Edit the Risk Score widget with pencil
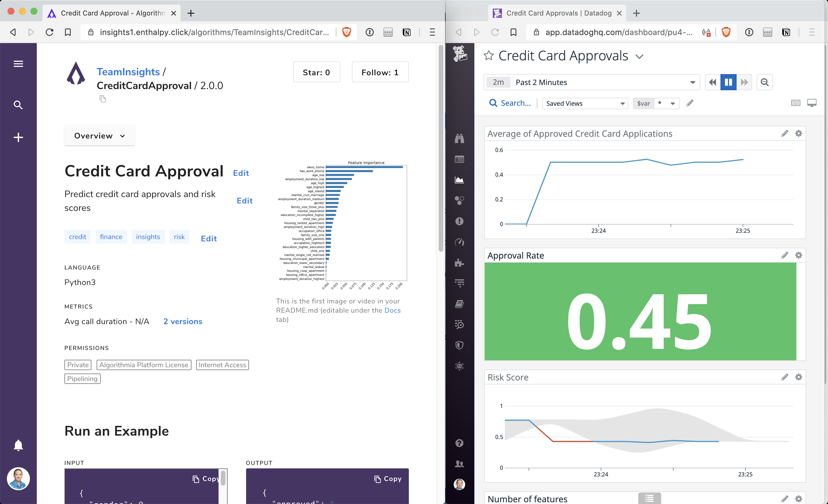The image size is (828, 504). pyautogui.click(x=784, y=377)
